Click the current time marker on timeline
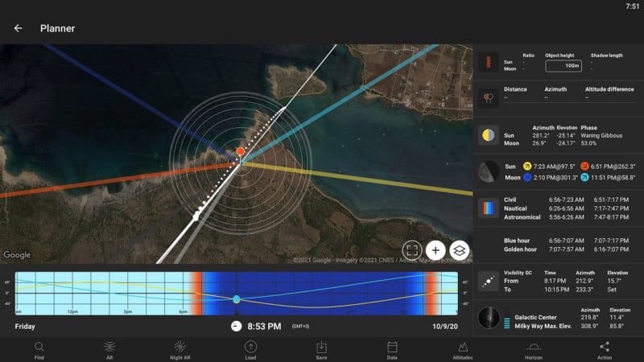This screenshot has height=362, width=644. 236,299
